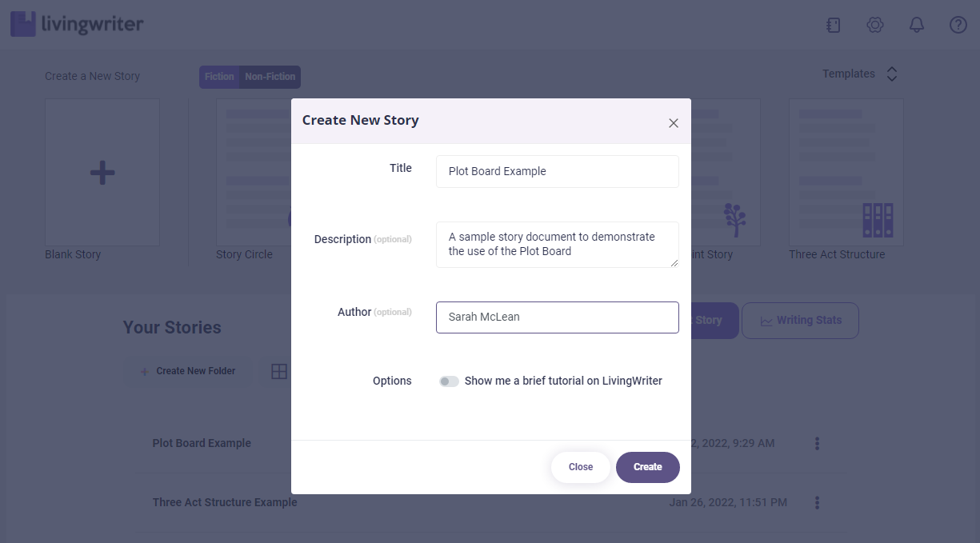Select the Three Act Structure template
Image resolution: width=980 pixels, height=543 pixels.
click(x=846, y=172)
